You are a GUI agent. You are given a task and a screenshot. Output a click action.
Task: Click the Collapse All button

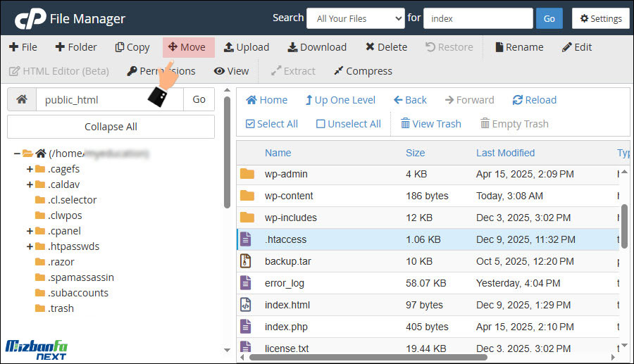coord(111,127)
